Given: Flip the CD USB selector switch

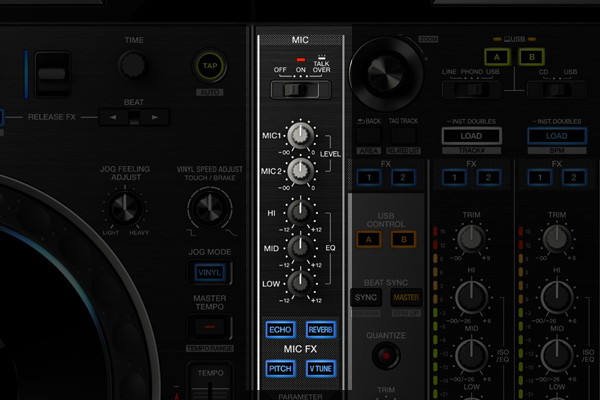Looking at the screenshot, I should point(557,90).
